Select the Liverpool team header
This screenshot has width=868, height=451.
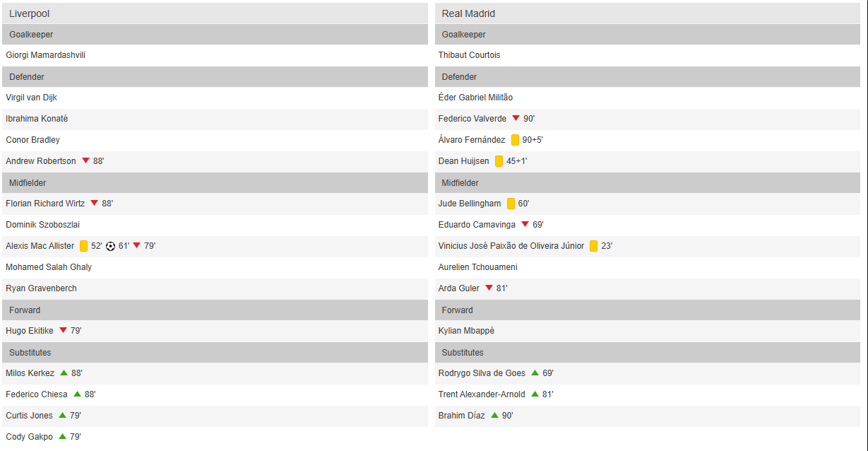(30, 13)
